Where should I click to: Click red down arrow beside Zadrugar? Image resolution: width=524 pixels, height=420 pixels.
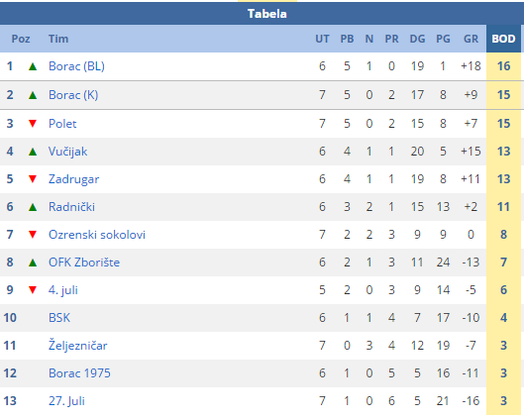[33, 179]
